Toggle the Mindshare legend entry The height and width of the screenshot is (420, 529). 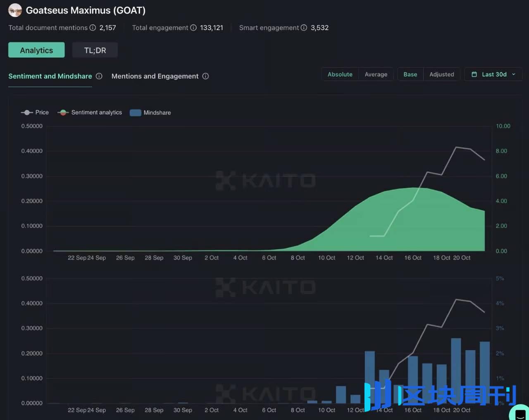150,112
